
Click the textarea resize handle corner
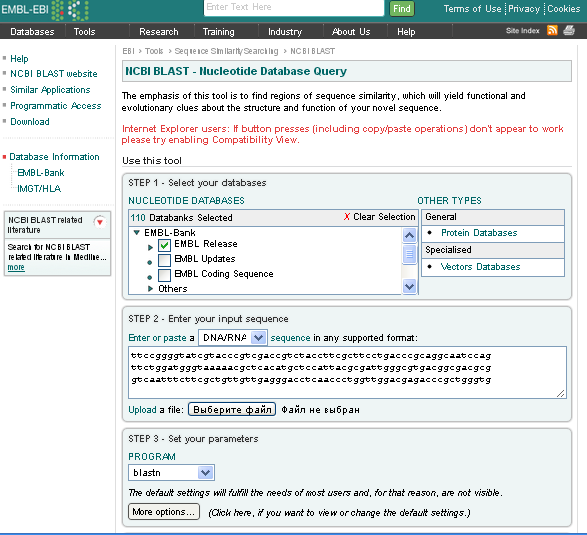pyautogui.click(x=561, y=393)
